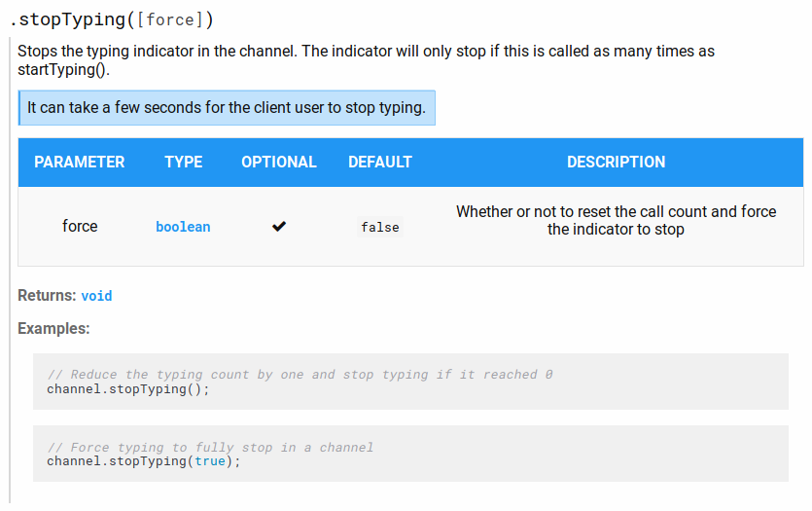The height and width of the screenshot is (511, 812).
Task: Select the false default value
Action: [379, 228]
